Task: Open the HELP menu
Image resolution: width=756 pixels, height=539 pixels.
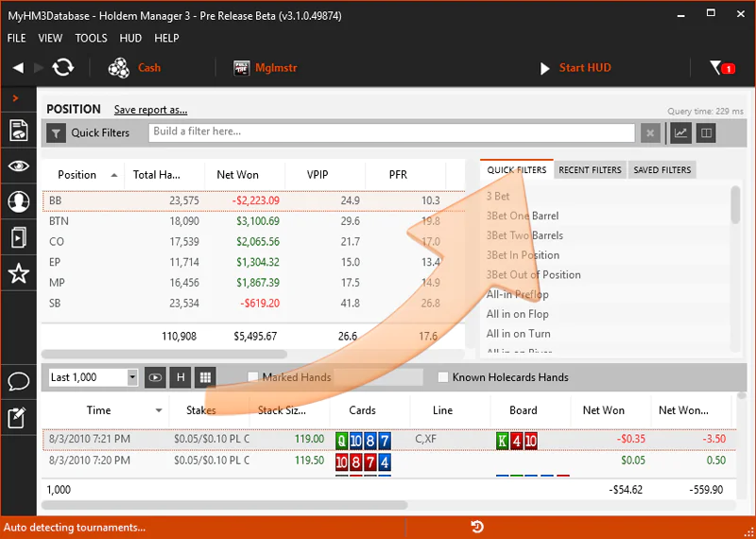Action: click(167, 39)
